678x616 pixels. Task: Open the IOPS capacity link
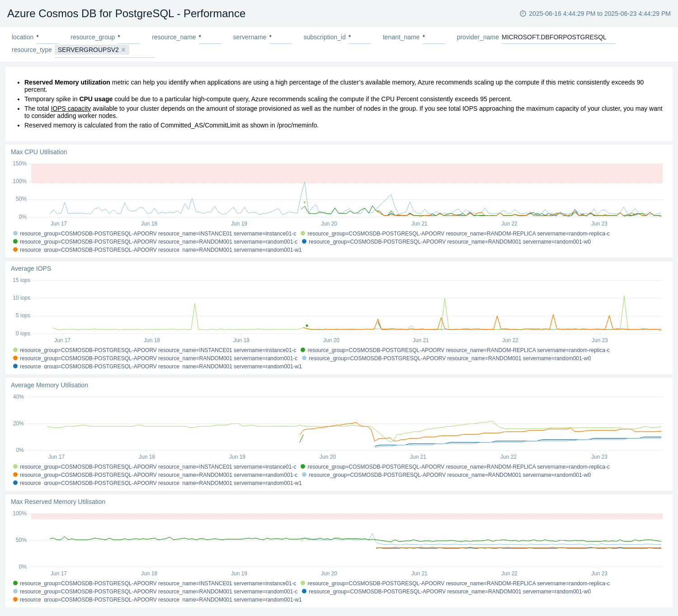coord(71,108)
